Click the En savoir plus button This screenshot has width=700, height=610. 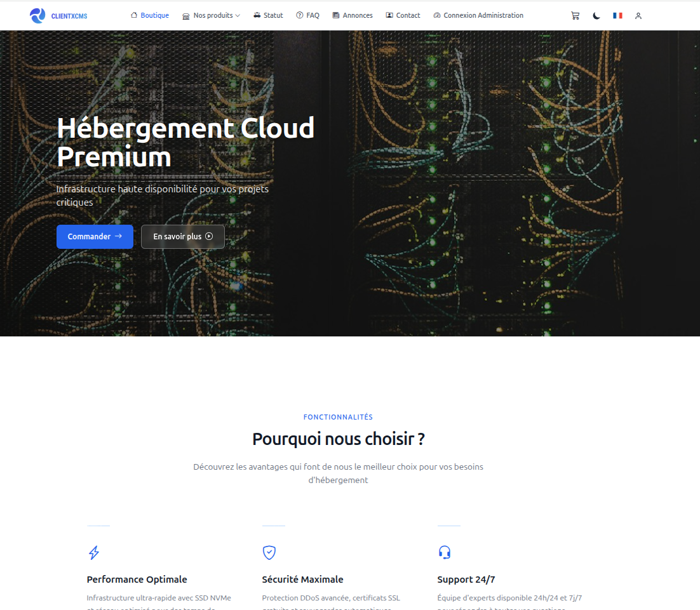coord(183,236)
